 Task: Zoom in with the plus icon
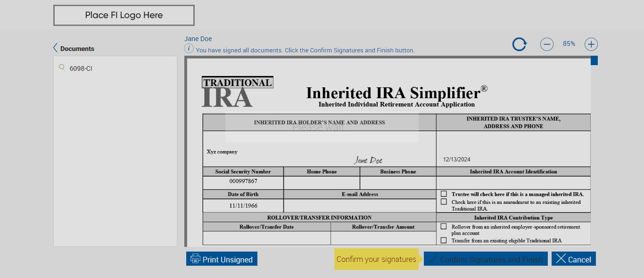coord(591,44)
